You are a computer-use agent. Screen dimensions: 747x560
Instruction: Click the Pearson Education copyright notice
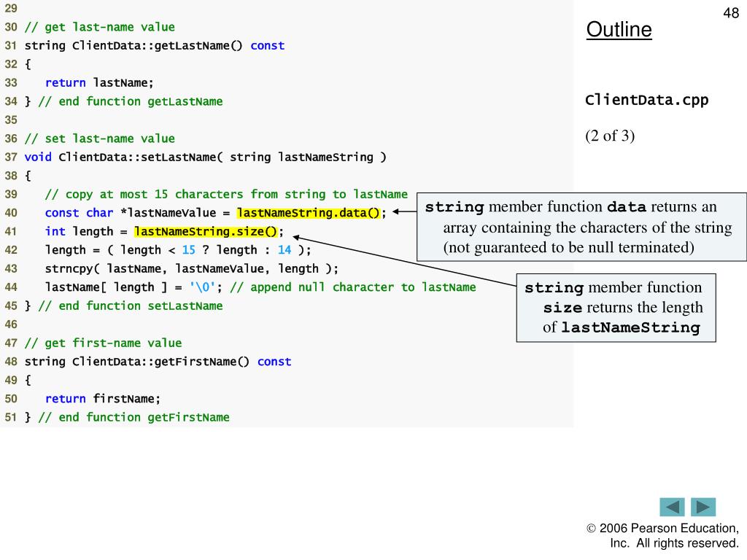662,536
